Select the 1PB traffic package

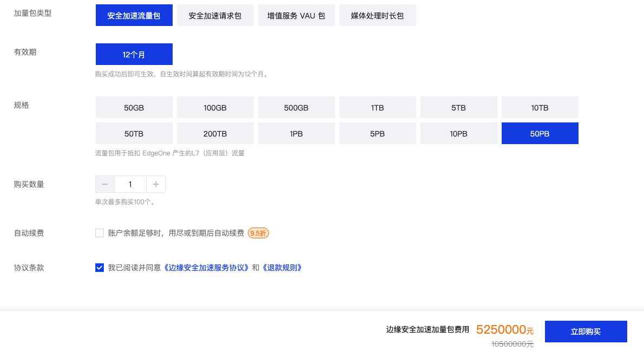[x=296, y=134]
